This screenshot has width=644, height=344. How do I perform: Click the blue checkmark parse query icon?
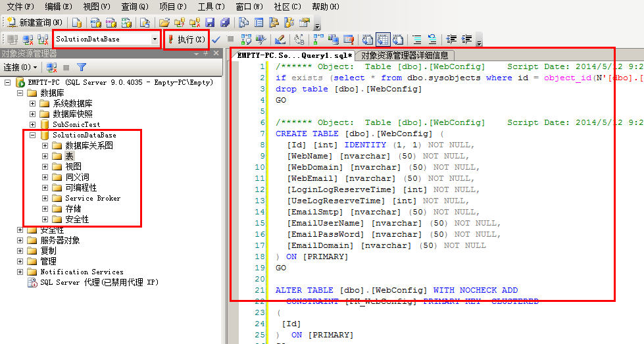(x=216, y=39)
